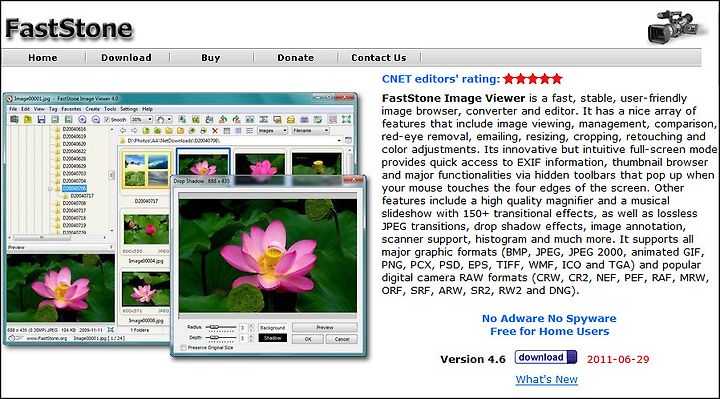This screenshot has height=399, width=720.
Task: Click the list view layout icon beside Images
Action: (x=249, y=131)
